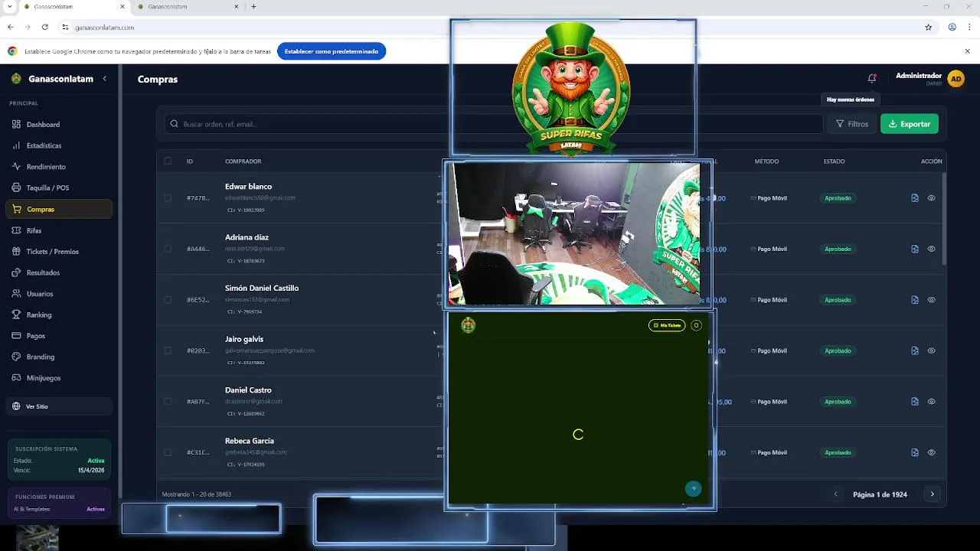Bookmark this page with the star
This screenshot has width=980, height=551.
[x=929, y=27]
